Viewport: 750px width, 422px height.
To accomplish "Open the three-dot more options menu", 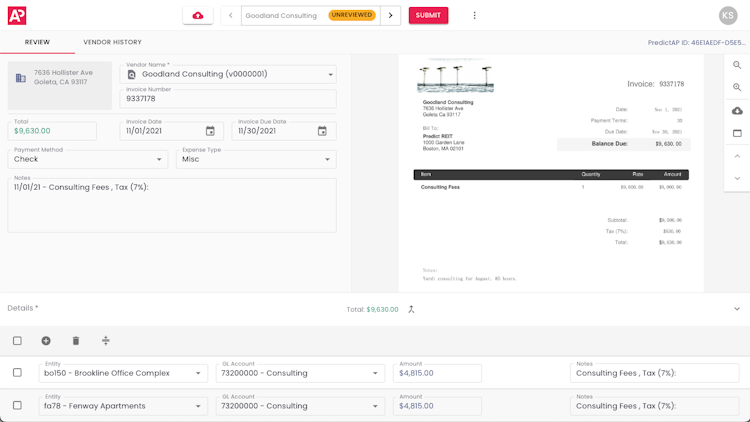I will coord(474,16).
